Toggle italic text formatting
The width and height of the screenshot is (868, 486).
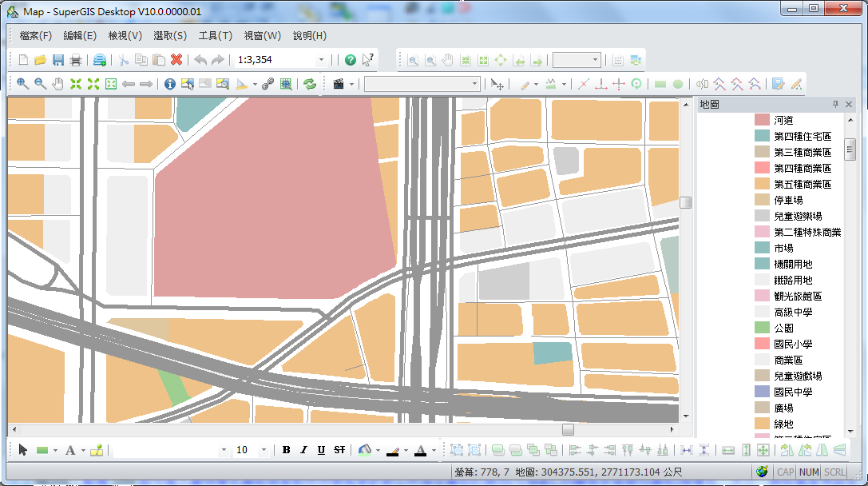pos(304,450)
